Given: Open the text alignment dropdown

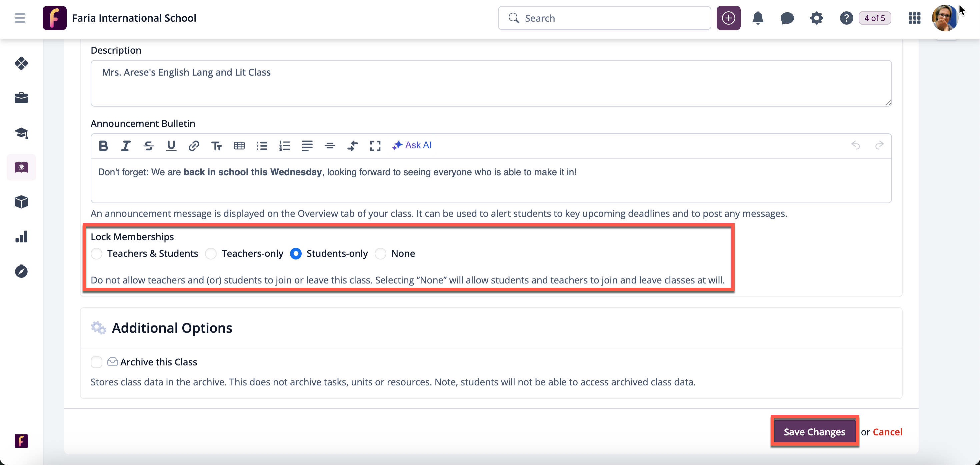Looking at the screenshot, I should click(x=307, y=146).
